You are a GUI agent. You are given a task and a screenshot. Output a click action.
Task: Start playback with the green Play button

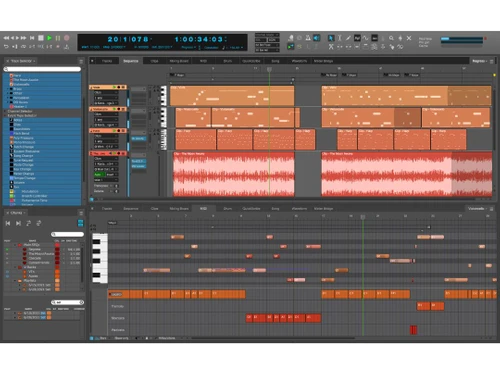pyautogui.click(x=49, y=38)
